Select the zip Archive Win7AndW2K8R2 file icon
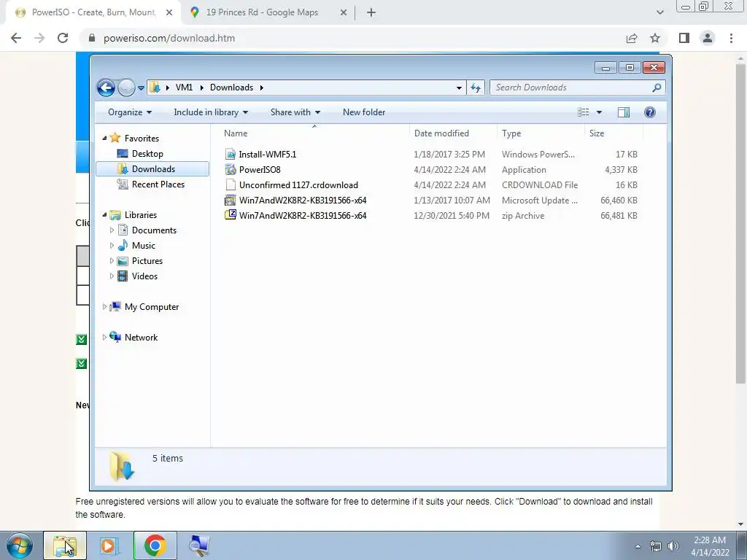 pos(231,215)
